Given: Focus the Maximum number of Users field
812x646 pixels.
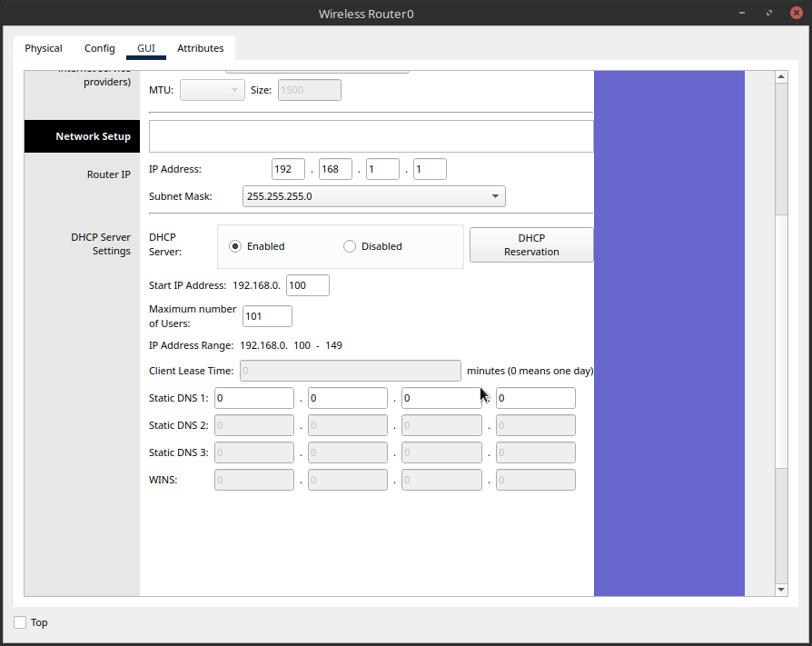Looking at the screenshot, I should coord(267,316).
